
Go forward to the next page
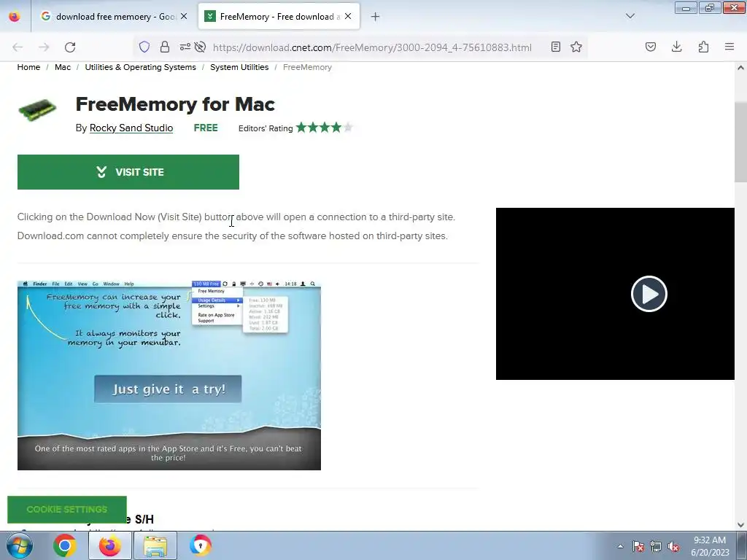click(x=44, y=47)
